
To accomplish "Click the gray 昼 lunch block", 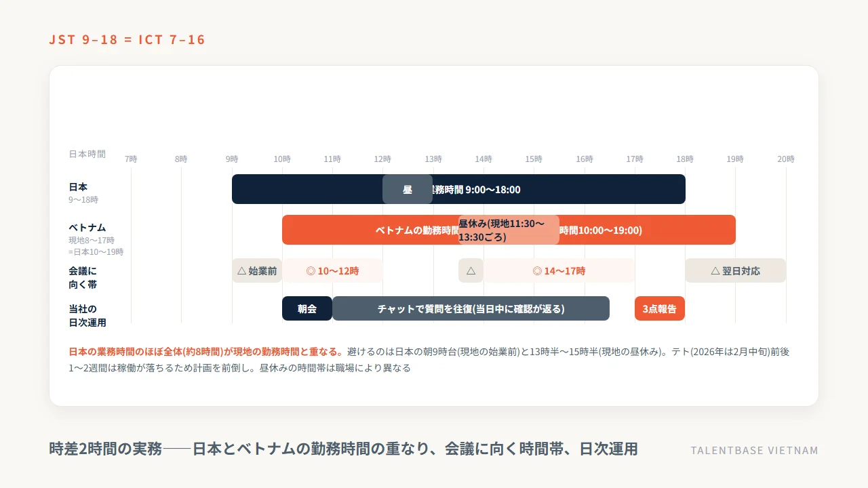I will [x=408, y=189].
